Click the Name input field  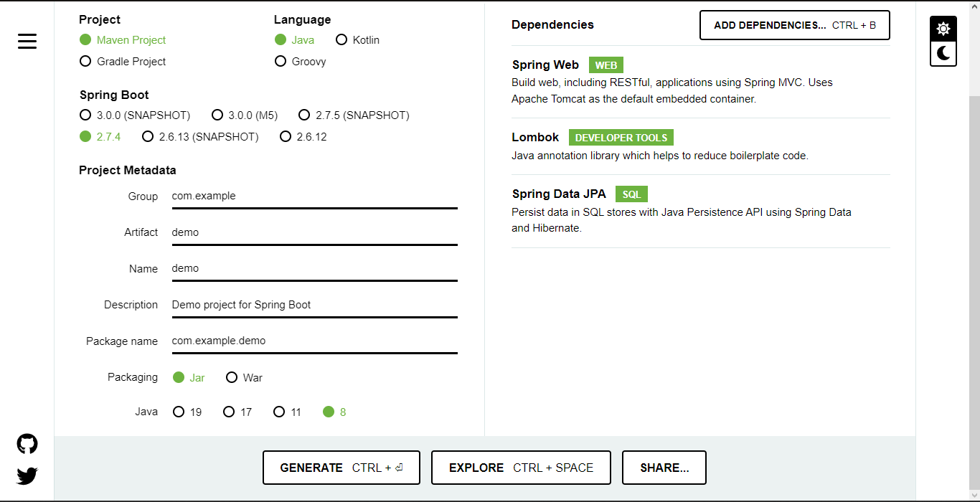pyautogui.click(x=314, y=268)
